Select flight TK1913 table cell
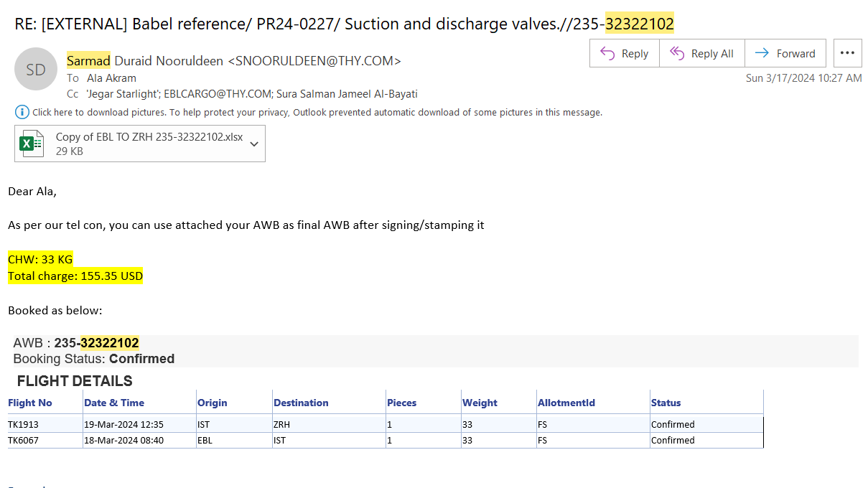 coord(24,424)
